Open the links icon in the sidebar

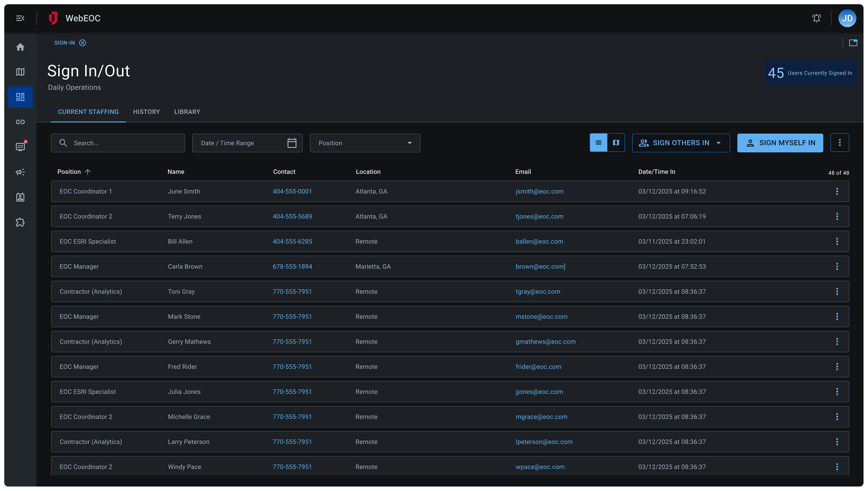click(20, 122)
